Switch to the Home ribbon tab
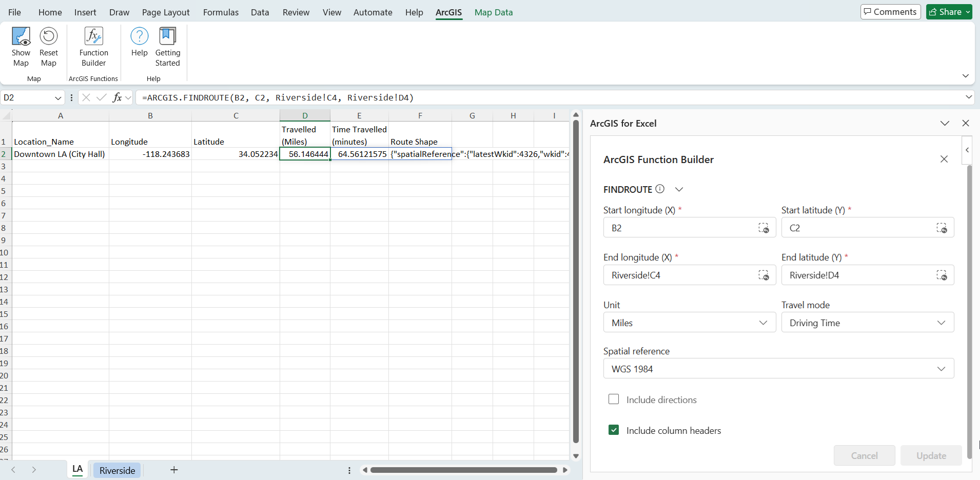 [50, 12]
